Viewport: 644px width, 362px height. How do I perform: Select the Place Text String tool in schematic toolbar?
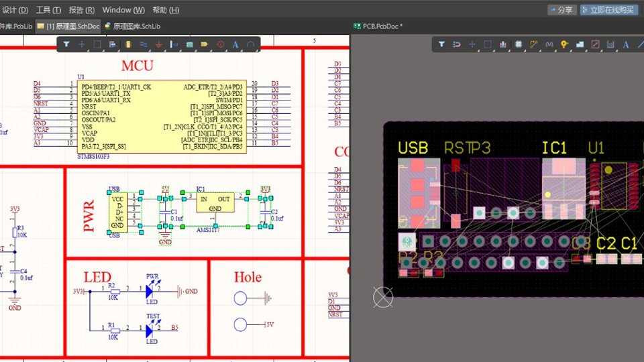[x=235, y=44]
